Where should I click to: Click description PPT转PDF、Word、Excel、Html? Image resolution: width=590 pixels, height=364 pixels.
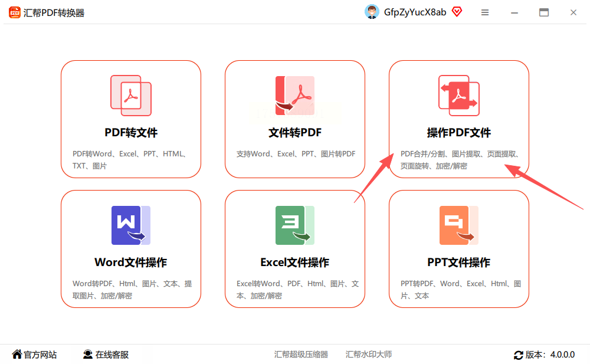tap(461, 290)
